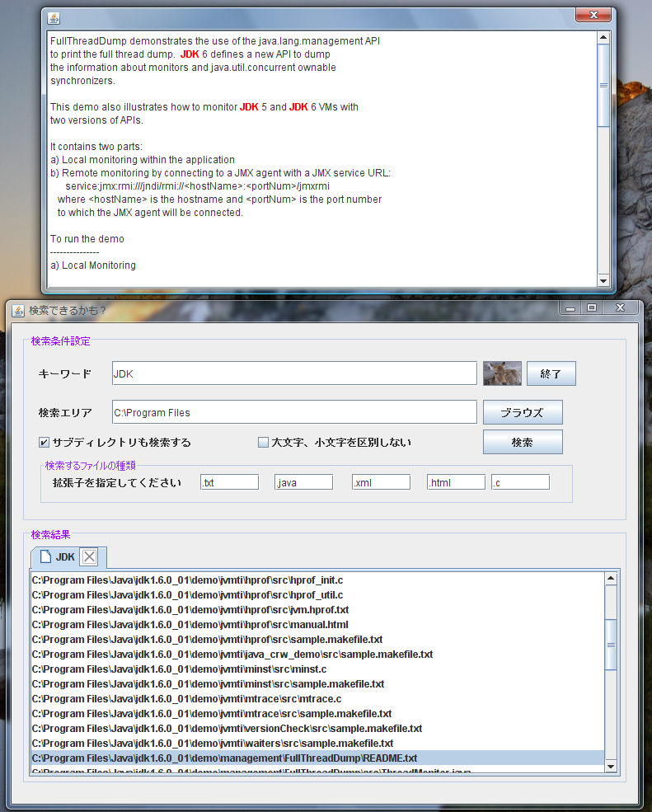Select the minst.c result row
Image resolution: width=652 pixels, height=812 pixels.
coord(317,669)
